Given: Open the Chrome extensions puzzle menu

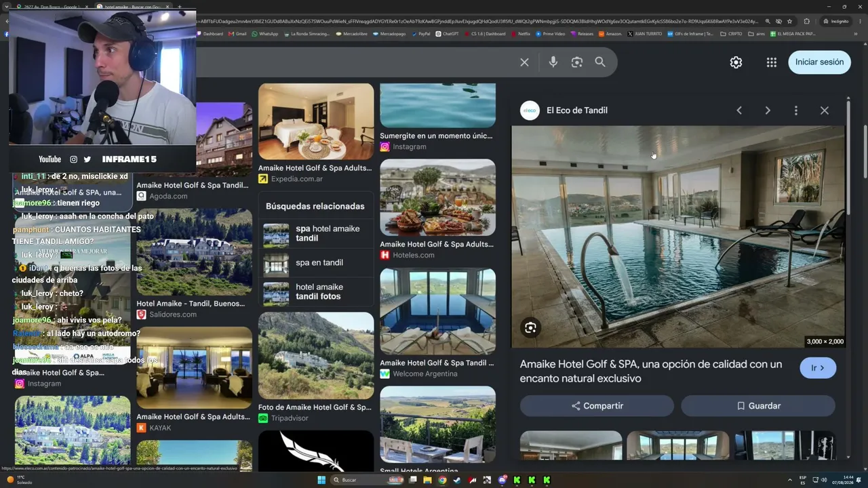Looking at the screenshot, I should [806, 21].
